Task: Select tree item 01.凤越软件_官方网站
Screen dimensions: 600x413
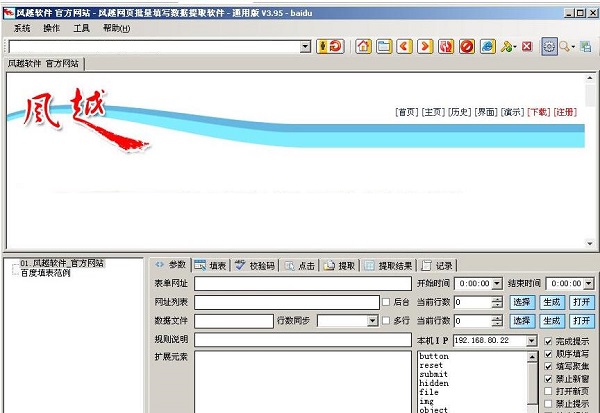Action: point(62,263)
